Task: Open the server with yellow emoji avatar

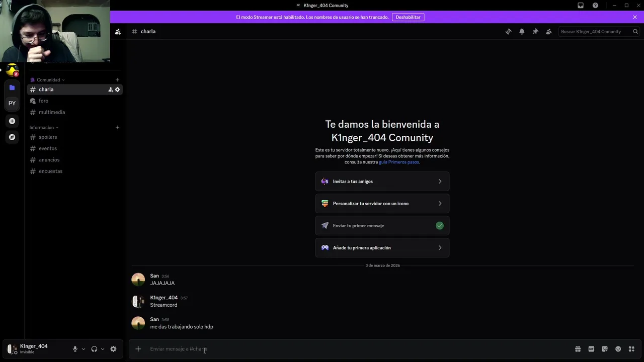Action: pos(12,70)
